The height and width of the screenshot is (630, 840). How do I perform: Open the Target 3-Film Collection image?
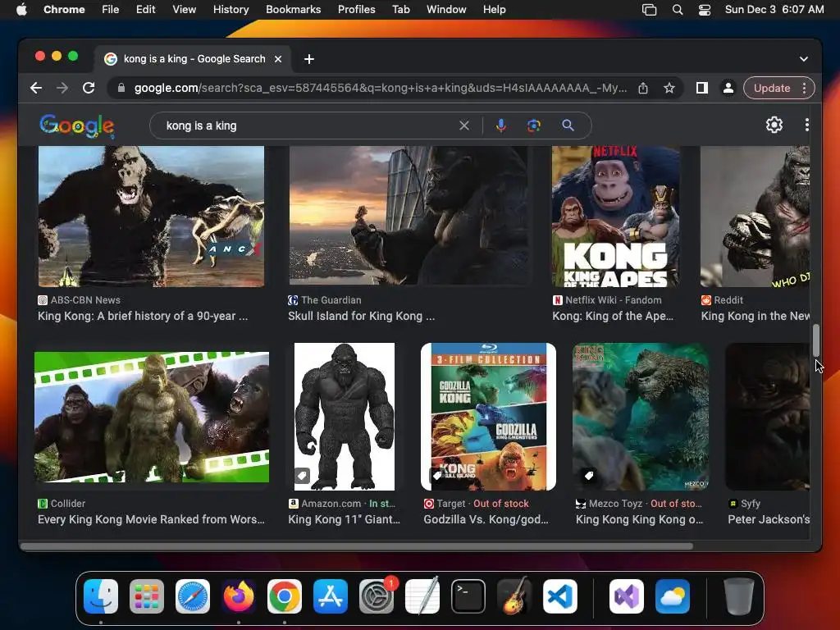coord(489,416)
